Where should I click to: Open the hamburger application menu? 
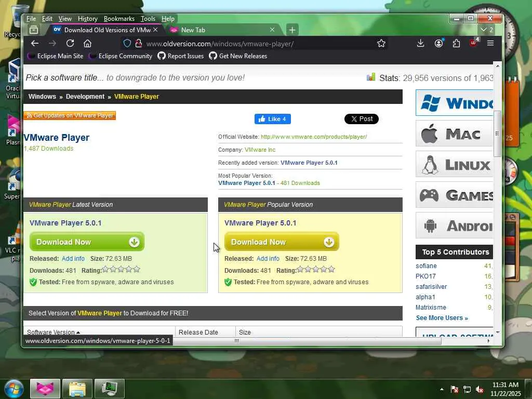coord(490,43)
